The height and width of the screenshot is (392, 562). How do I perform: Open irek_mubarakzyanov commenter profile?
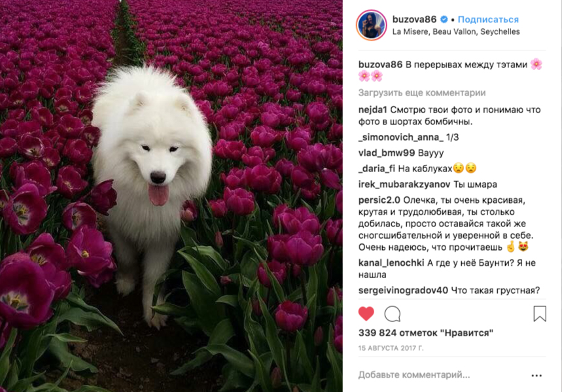pos(404,185)
